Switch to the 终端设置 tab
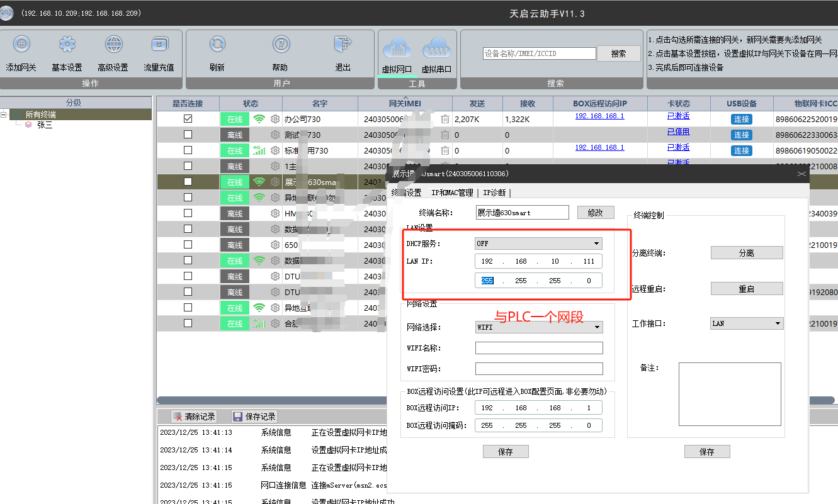 pos(406,193)
